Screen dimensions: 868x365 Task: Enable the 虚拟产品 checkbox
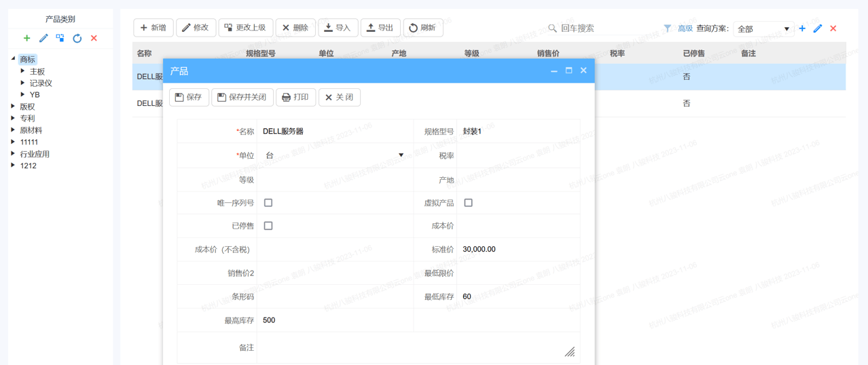pos(468,203)
